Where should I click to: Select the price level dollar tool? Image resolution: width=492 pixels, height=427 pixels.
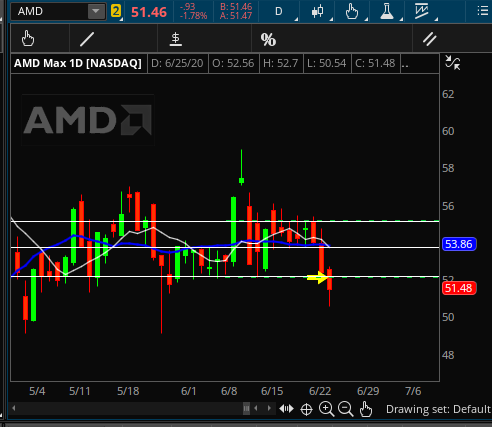[176, 39]
